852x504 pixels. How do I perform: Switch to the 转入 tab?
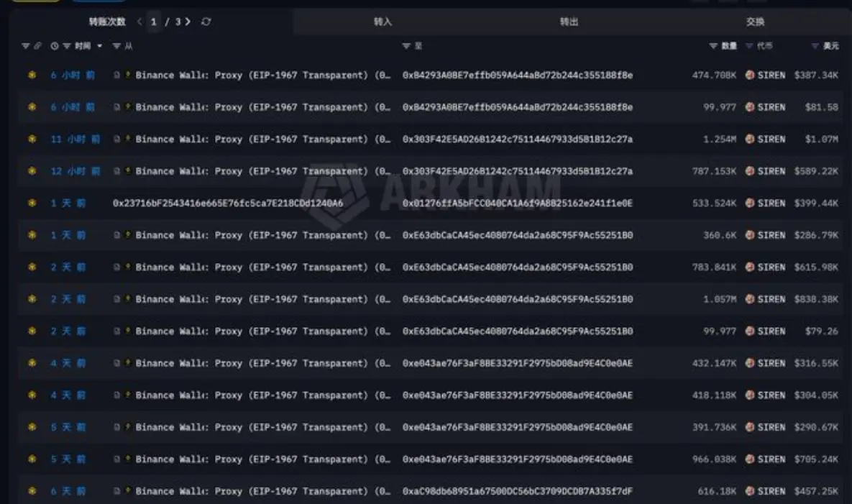(x=383, y=22)
